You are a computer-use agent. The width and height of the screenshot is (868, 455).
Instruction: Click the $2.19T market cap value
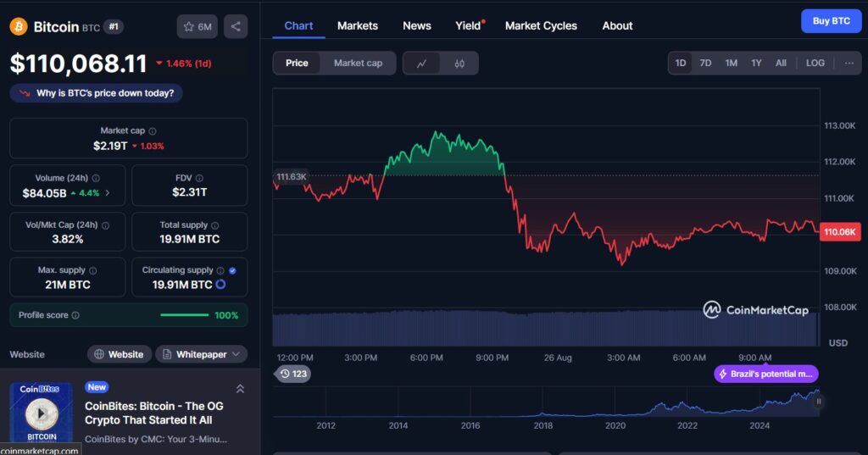pos(110,146)
